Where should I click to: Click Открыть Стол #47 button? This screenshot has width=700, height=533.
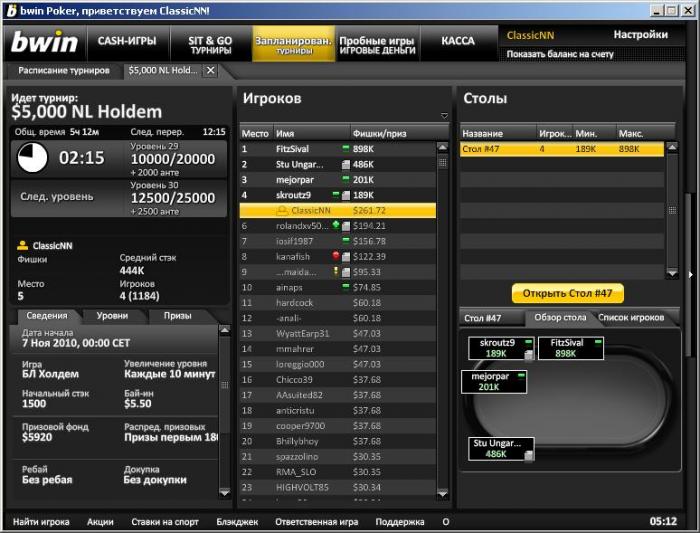pos(567,293)
